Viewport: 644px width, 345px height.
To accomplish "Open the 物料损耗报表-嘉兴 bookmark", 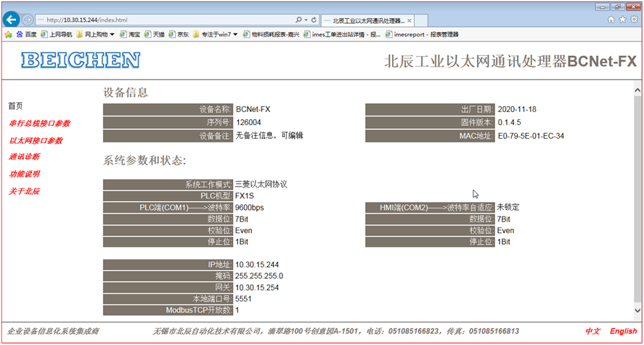I will coord(271,35).
